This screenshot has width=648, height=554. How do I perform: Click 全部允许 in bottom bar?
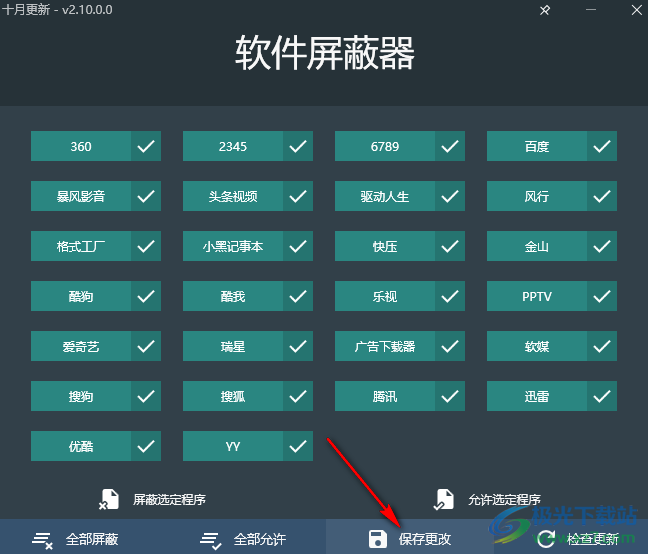[x=260, y=539]
